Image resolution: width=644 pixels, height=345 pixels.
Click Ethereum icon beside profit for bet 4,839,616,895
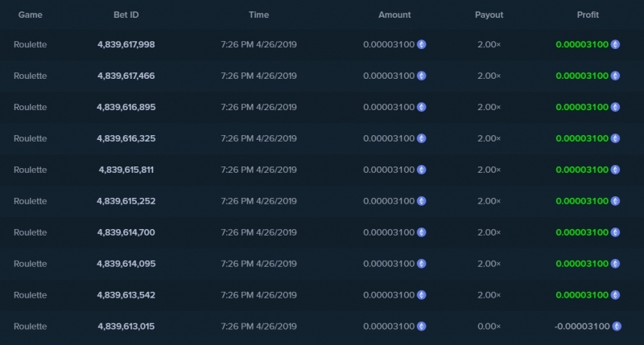tap(615, 107)
